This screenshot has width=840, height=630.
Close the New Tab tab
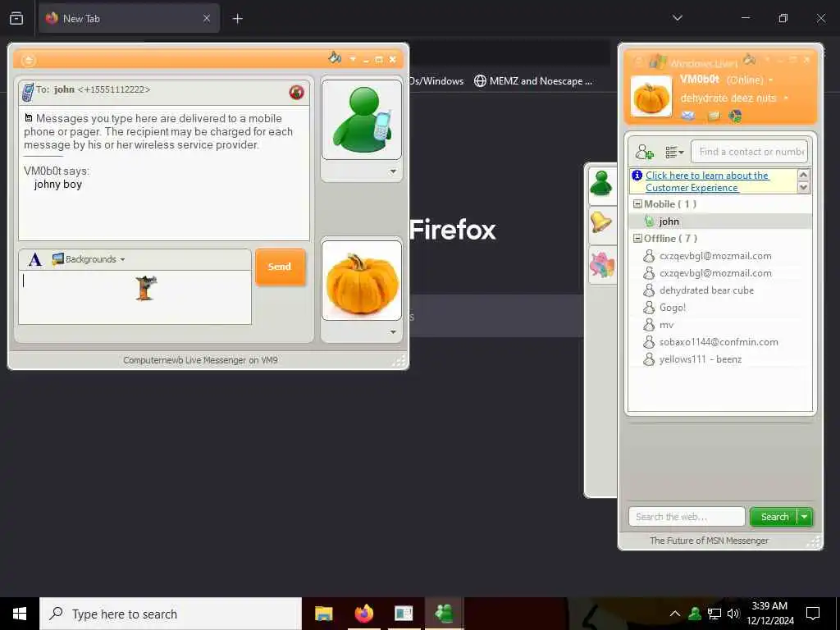tap(207, 19)
